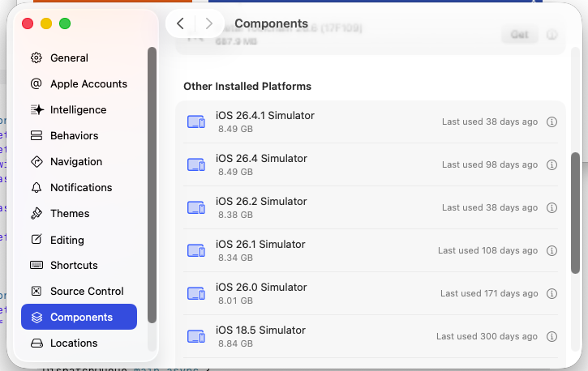Select the Themes paintbrush icon
Image resolution: width=588 pixels, height=371 pixels.
click(36, 213)
